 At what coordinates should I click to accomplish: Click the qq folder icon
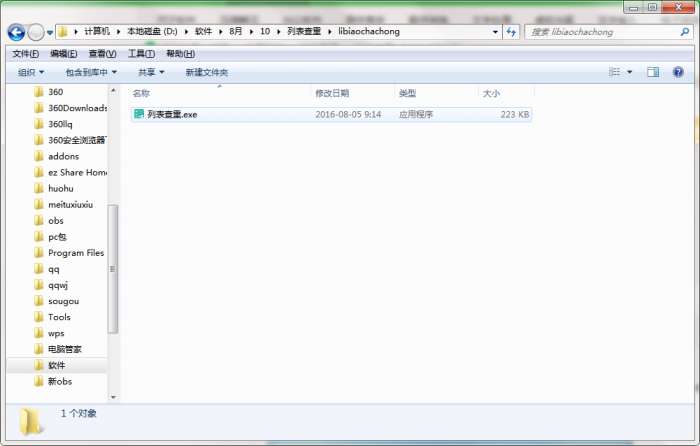click(39, 269)
